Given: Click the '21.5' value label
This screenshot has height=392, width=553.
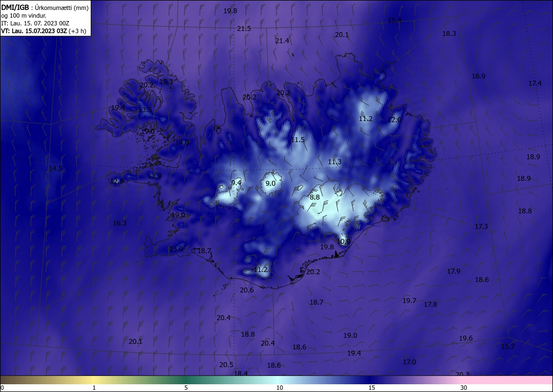Looking at the screenshot, I should click(244, 29).
